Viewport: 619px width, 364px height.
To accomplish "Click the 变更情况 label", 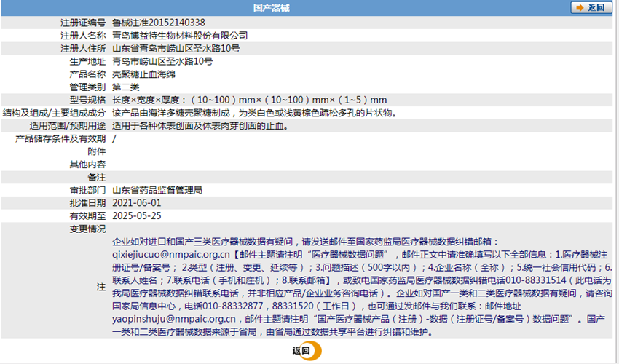I will (x=87, y=229).
